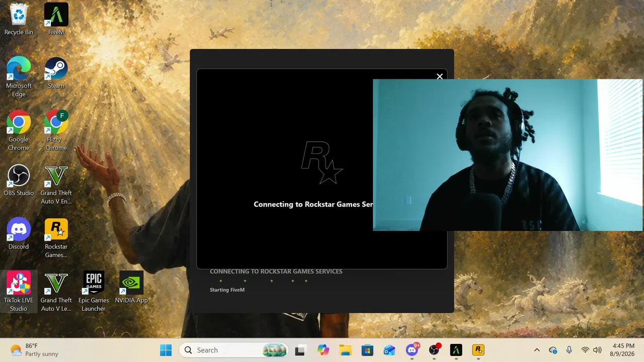
Task: Launch the FiveM desktop shortcut
Action: [56, 20]
